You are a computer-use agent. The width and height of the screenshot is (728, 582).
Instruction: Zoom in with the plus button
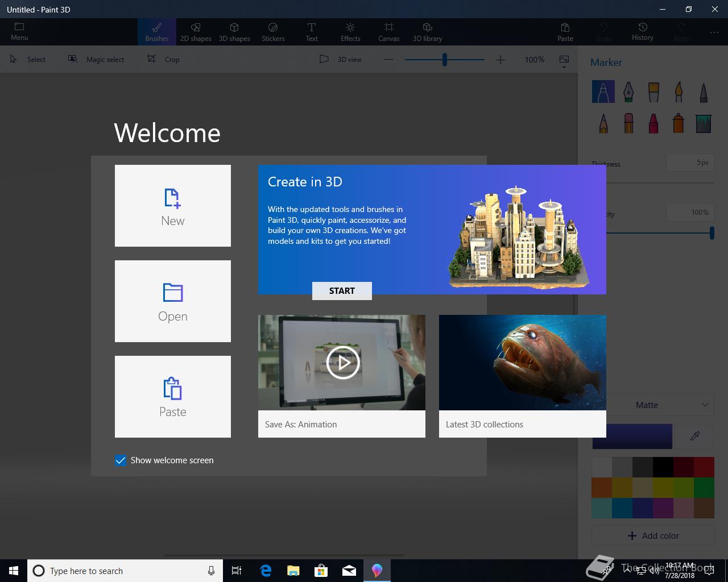[500, 59]
